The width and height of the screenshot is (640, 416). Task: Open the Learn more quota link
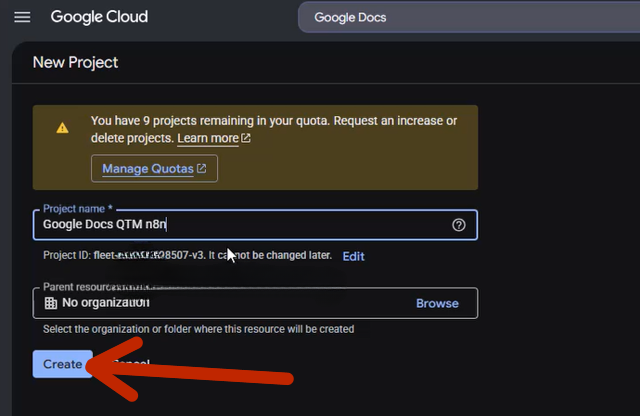click(213, 138)
